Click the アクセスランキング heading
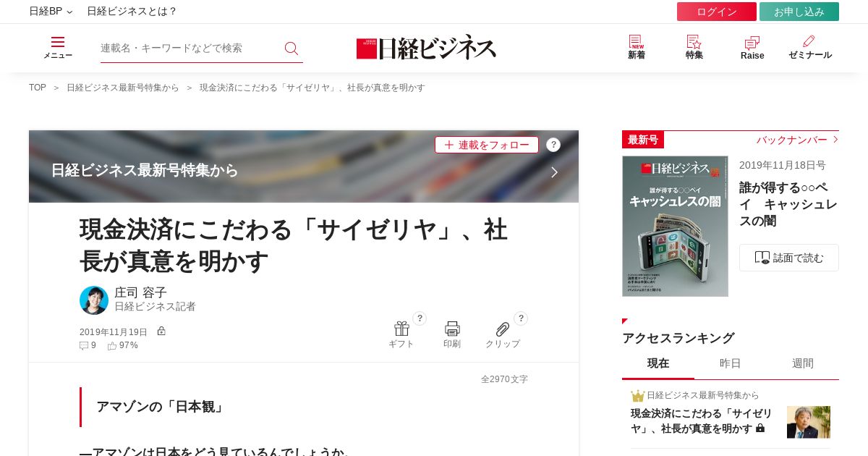868x456 pixels. [x=678, y=338]
